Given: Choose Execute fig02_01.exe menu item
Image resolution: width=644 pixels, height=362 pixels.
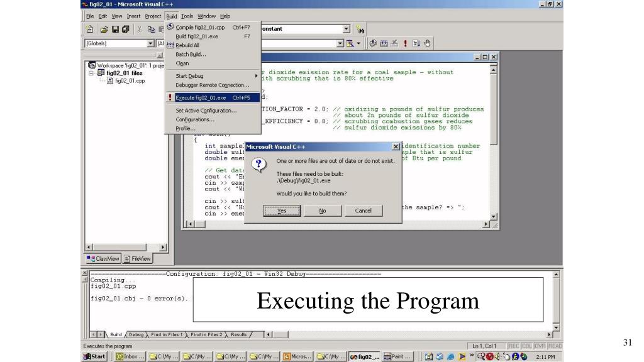Looking at the screenshot, I should pos(213,97).
